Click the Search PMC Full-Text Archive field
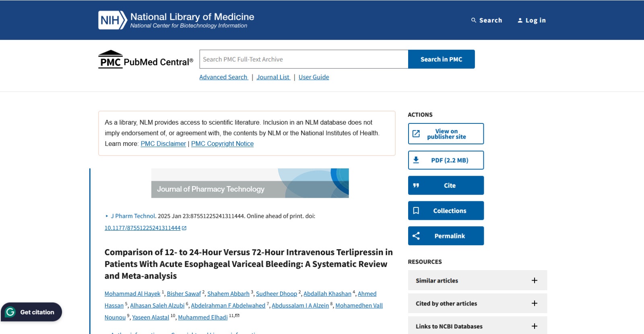644x334 pixels. 304,59
